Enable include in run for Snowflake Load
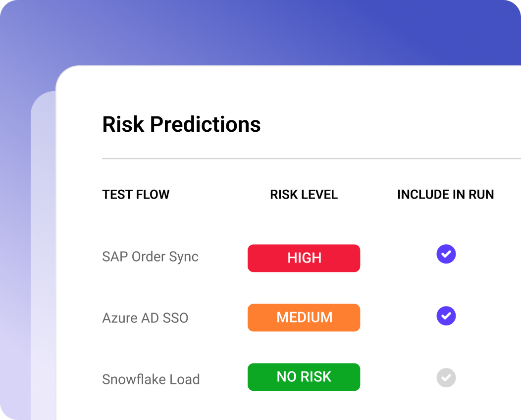The image size is (521, 420). [x=446, y=377]
